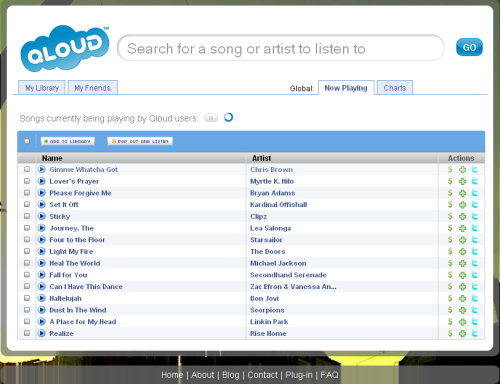
Task: Open the My Library tab
Action: pyautogui.click(x=42, y=88)
